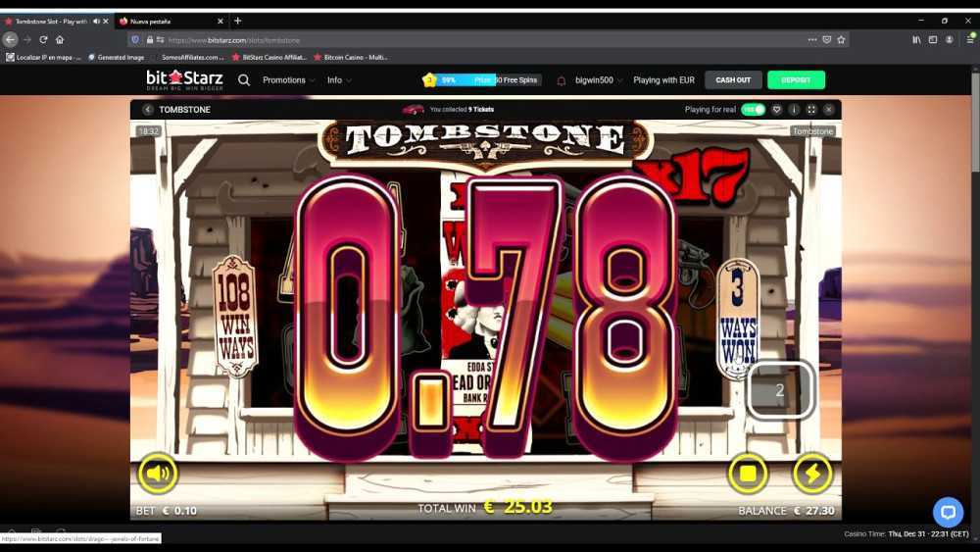This screenshot has height=552, width=980.
Task: Open page actions three-dot menu
Action: point(811,39)
